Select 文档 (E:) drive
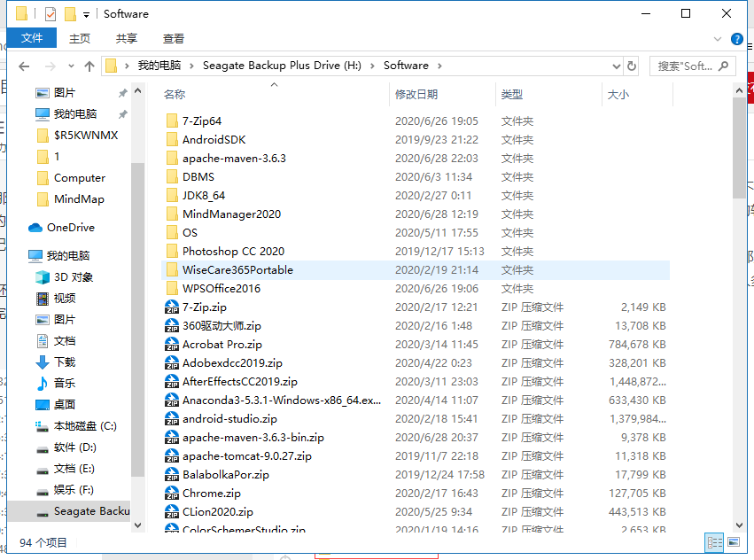This screenshot has width=754, height=560. pos(74,469)
